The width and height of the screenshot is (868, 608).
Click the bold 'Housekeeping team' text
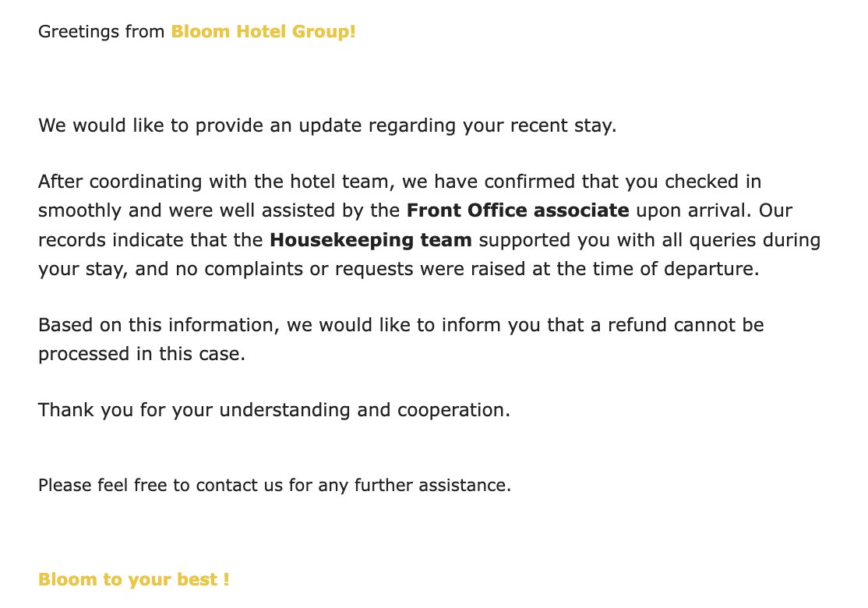371,240
